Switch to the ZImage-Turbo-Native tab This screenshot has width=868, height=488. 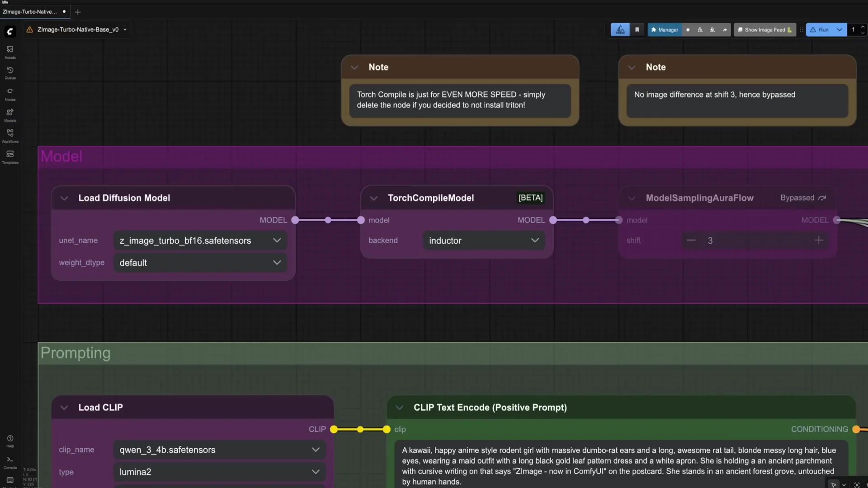(x=29, y=12)
